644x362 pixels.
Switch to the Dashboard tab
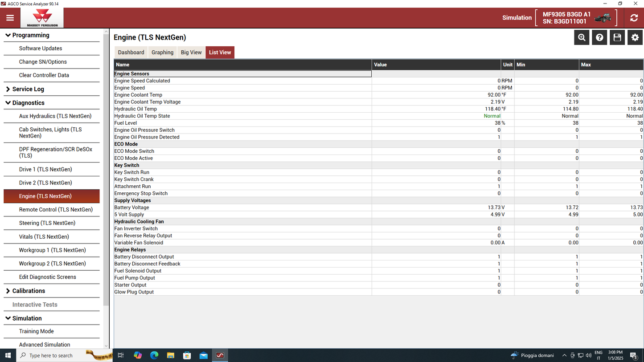[x=131, y=53]
